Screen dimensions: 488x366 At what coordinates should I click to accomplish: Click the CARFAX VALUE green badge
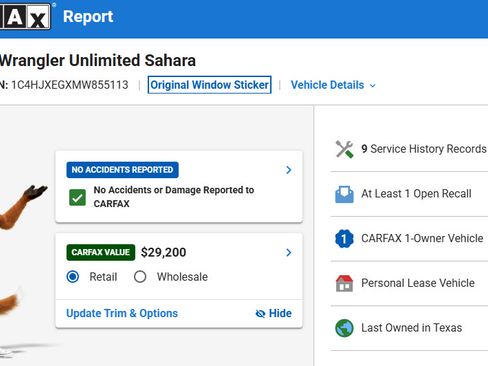(101, 252)
